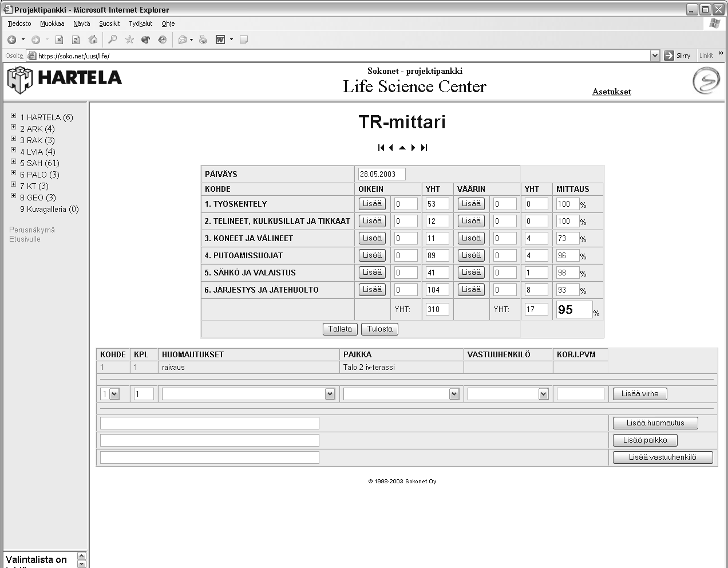Open the Suosikit menu
This screenshot has height=568, width=728.
pos(109,23)
